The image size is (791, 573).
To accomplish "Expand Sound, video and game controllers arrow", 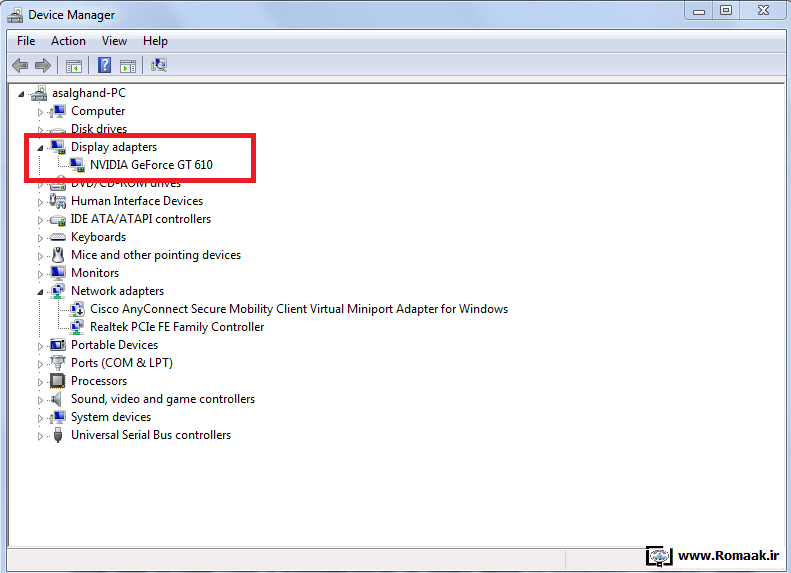I will [40, 400].
